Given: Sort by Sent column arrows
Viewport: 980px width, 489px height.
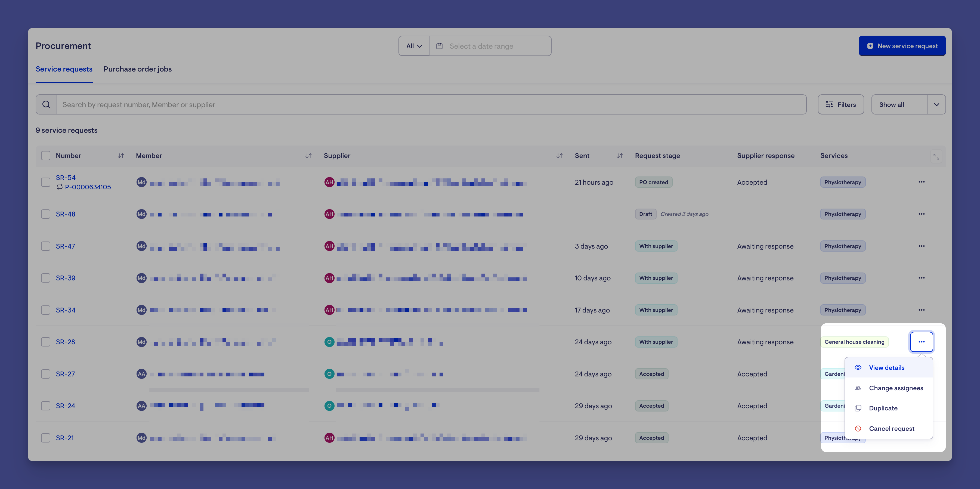Looking at the screenshot, I should [619, 156].
